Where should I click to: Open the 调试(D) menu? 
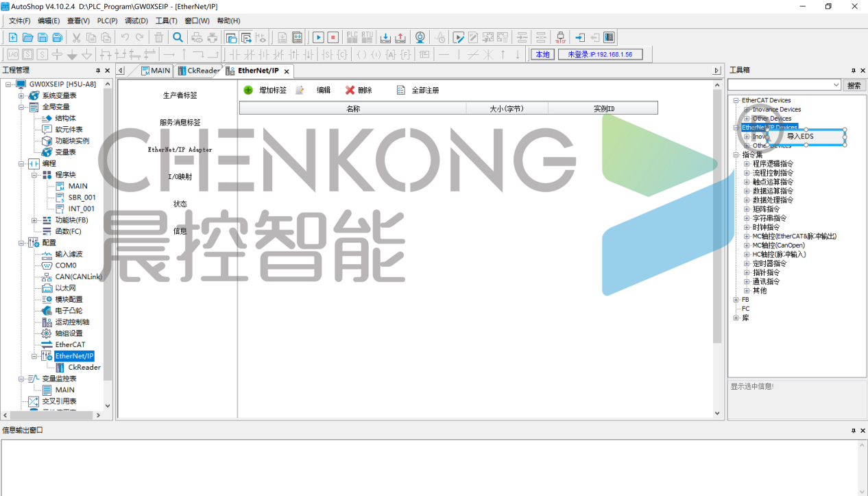pyautogui.click(x=136, y=21)
